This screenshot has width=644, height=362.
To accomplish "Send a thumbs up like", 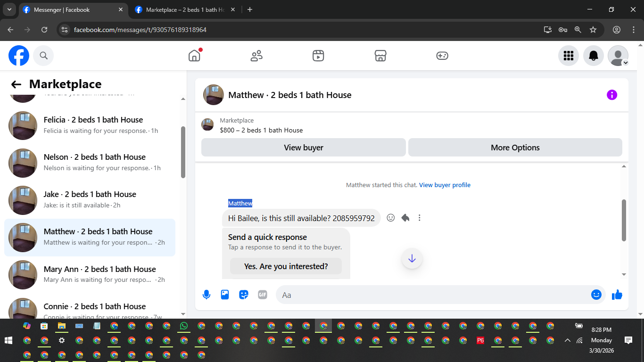I will tap(617, 295).
